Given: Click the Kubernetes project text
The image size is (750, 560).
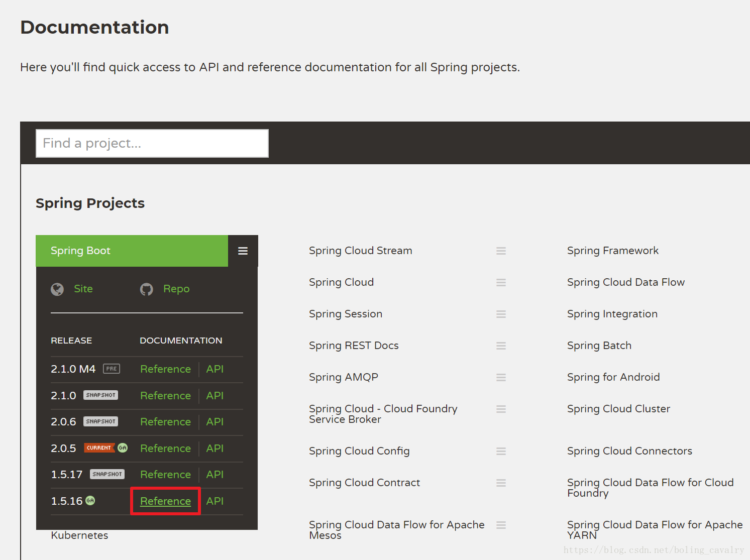Looking at the screenshot, I should 79,535.
